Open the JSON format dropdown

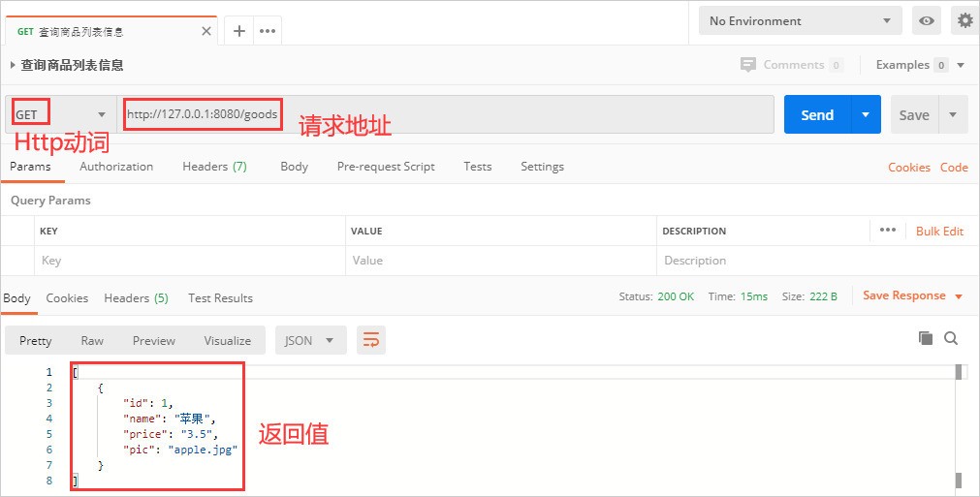pyautogui.click(x=310, y=340)
